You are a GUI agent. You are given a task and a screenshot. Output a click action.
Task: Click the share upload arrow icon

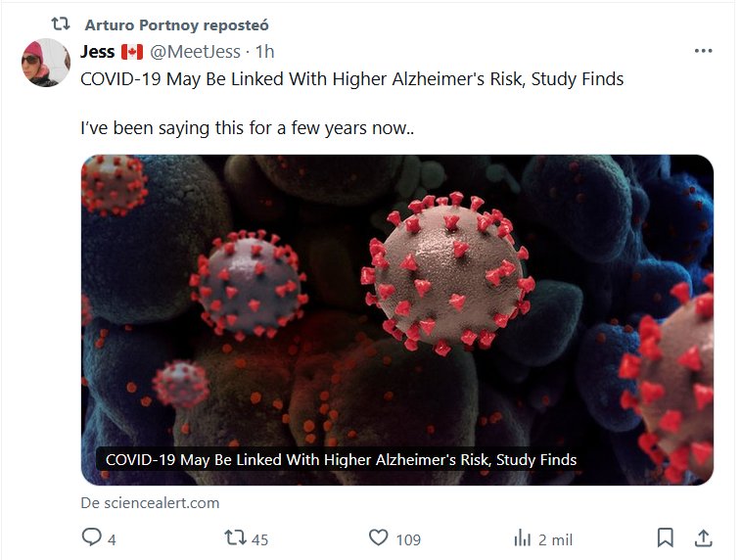click(703, 537)
